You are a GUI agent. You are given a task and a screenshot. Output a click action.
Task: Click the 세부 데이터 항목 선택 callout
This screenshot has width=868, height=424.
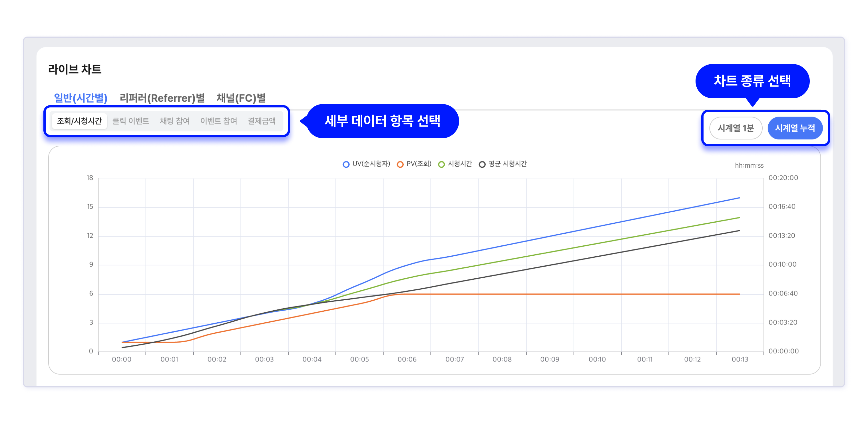click(382, 121)
